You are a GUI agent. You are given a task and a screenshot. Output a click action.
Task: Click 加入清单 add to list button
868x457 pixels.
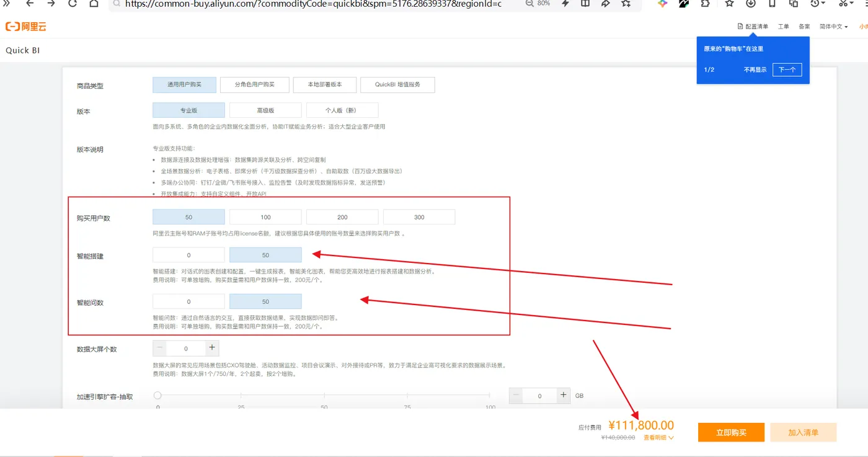click(x=803, y=432)
